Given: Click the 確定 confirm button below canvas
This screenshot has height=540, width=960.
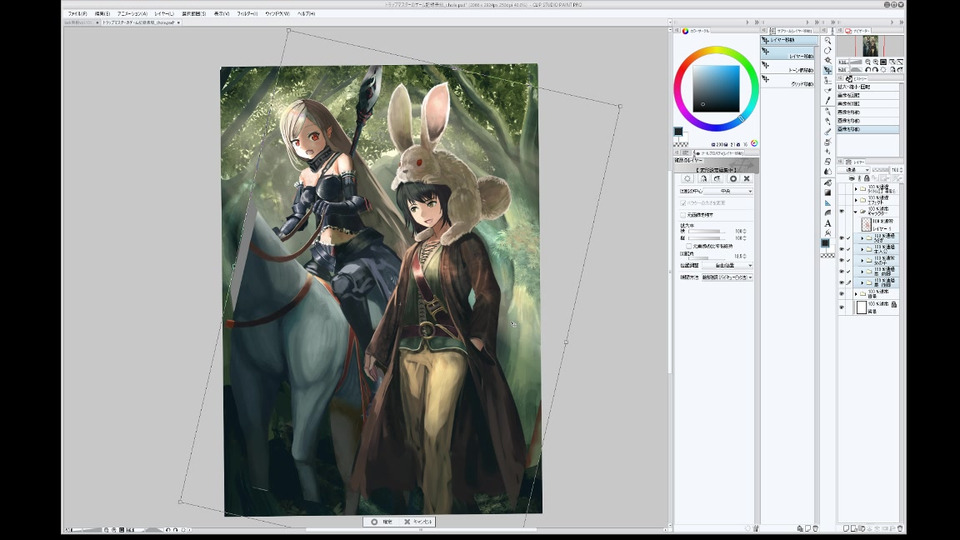Looking at the screenshot, I should coord(383,522).
